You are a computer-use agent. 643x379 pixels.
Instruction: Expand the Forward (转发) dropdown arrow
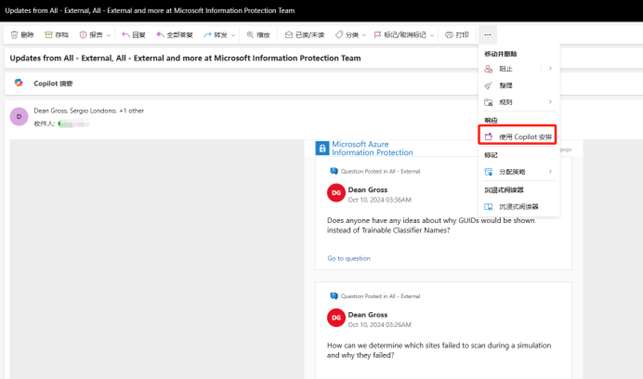[x=233, y=35]
